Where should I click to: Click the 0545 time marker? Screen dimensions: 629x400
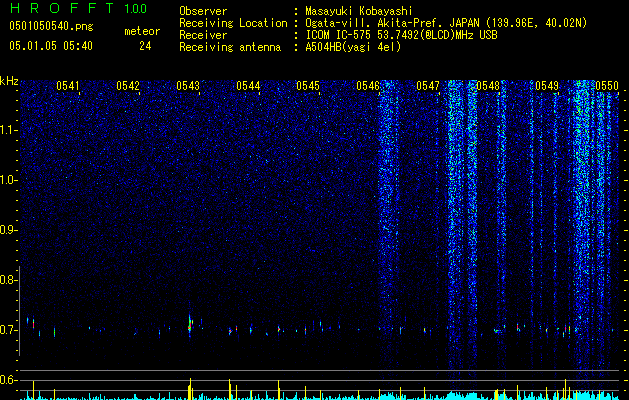(x=308, y=86)
